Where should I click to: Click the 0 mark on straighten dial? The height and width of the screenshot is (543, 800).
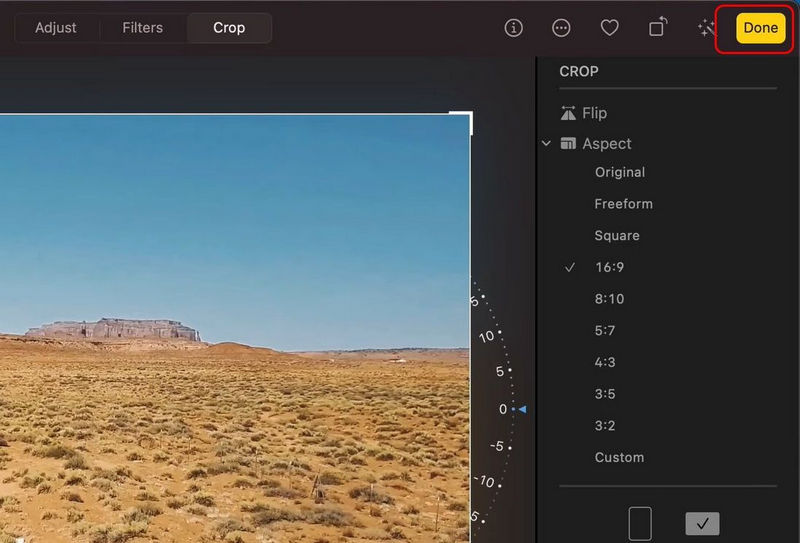tap(503, 409)
